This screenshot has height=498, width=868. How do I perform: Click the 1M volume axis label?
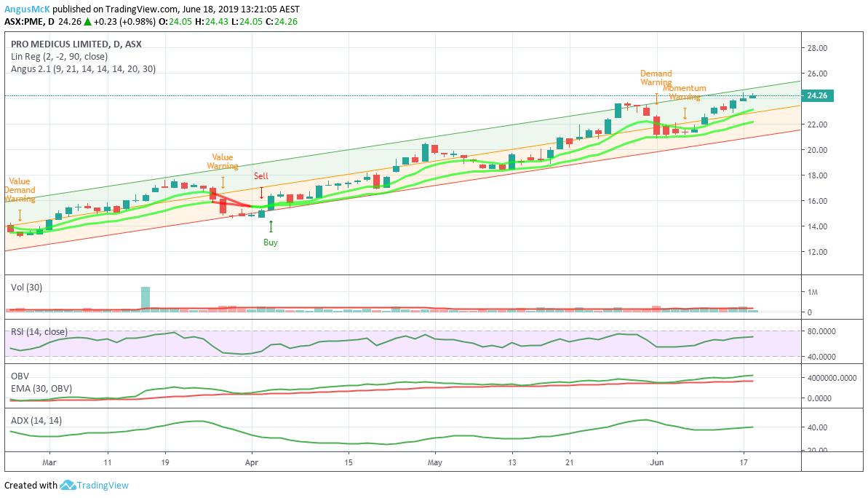(812, 293)
